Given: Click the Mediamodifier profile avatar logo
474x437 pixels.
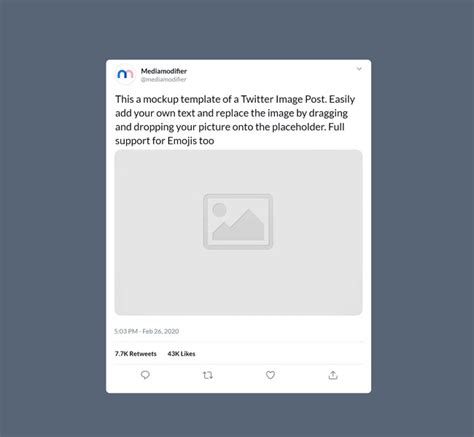Looking at the screenshot, I should (x=125, y=74).
